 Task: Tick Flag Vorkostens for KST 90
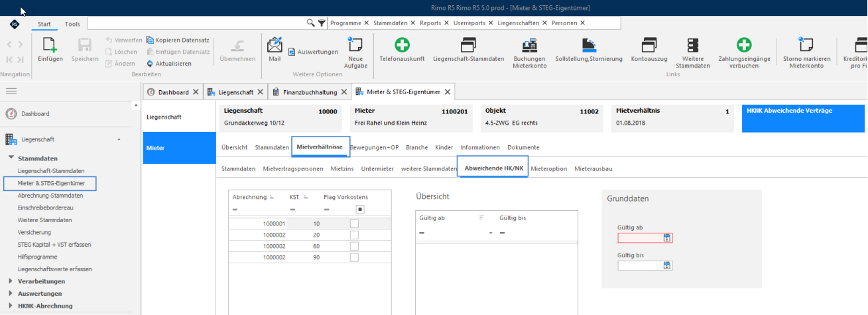pyautogui.click(x=354, y=257)
